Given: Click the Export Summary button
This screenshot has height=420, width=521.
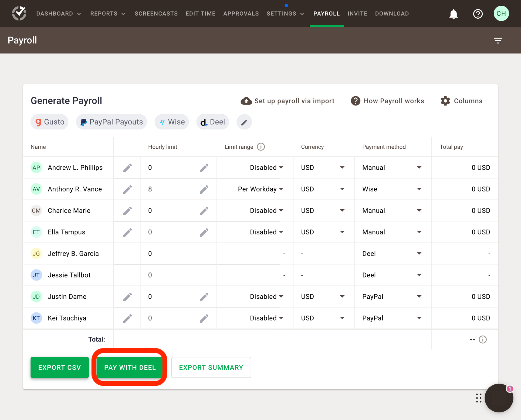Looking at the screenshot, I should click(211, 367).
